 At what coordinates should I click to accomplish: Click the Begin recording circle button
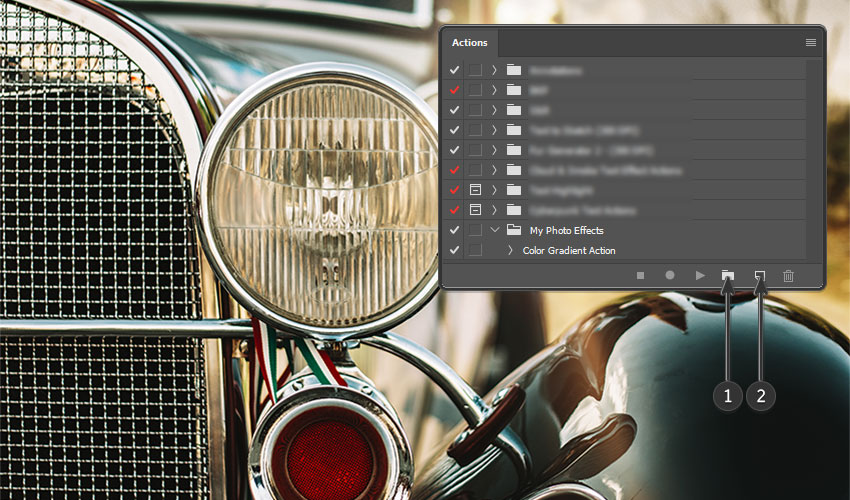coord(670,275)
